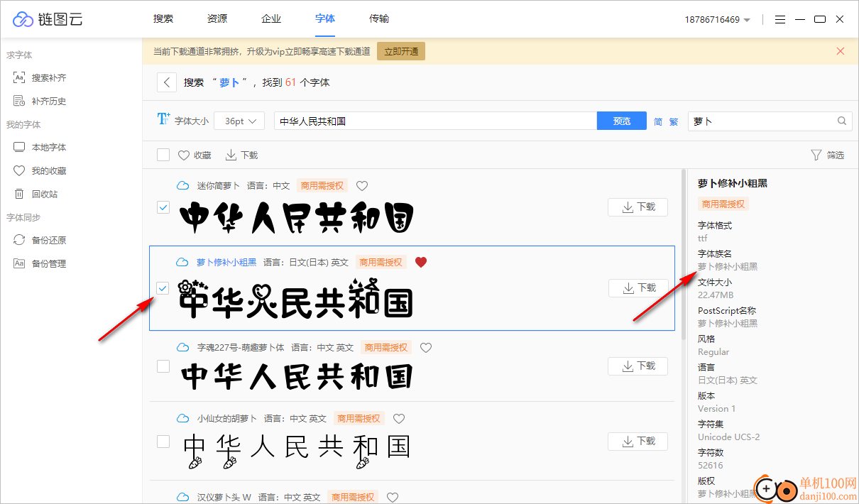Favorite 字魂227号-萌趣萝卜体 with the heart
Screen dimensions: 859x504
click(x=425, y=347)
